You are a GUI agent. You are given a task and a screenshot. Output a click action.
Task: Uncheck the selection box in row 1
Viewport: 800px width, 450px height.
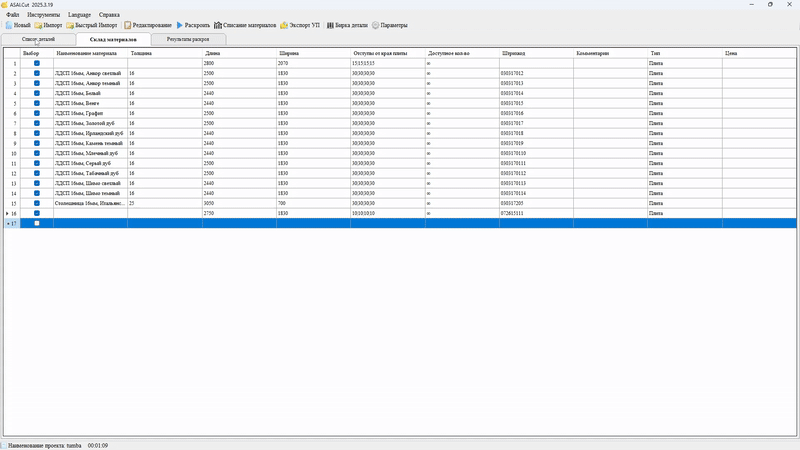click(x=37, y=63)
